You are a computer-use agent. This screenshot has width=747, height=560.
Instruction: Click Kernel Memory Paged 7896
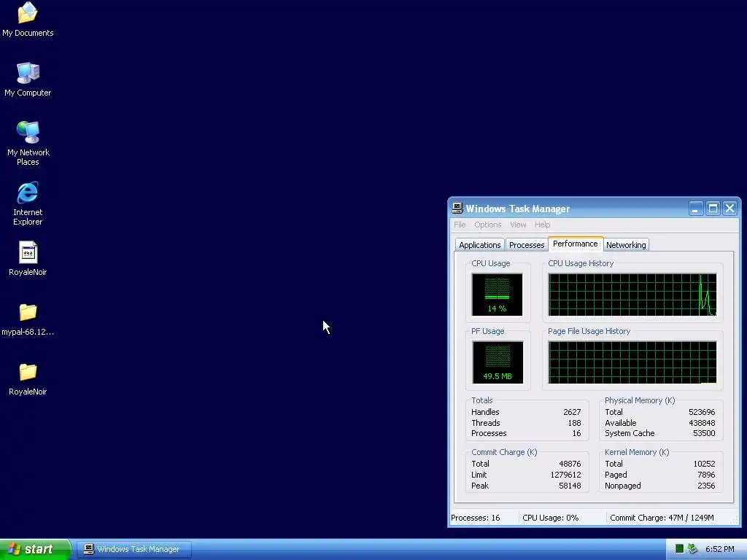point(706,475)
